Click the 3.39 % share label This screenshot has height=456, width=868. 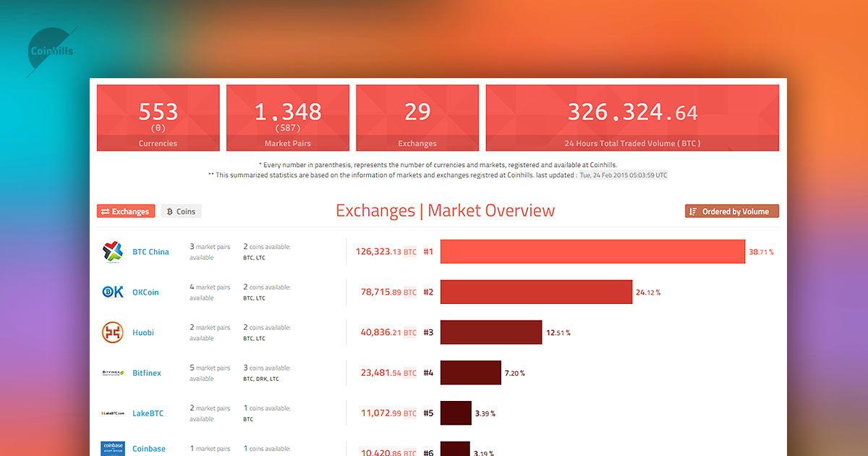tap(485, 413)
